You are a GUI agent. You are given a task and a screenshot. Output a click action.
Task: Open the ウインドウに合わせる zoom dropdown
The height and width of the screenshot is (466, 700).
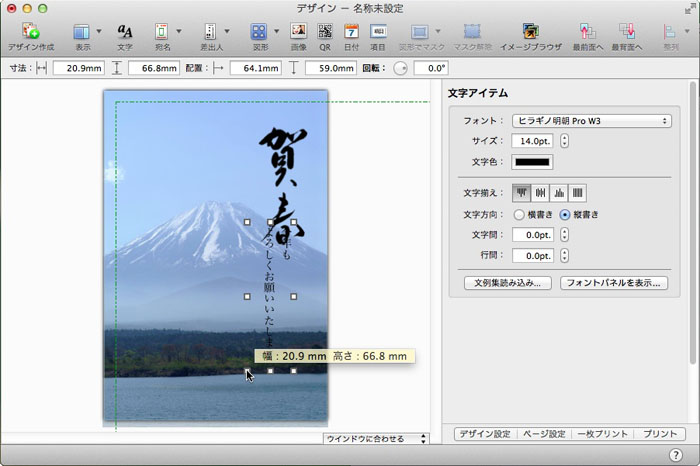tap(376, 439)
